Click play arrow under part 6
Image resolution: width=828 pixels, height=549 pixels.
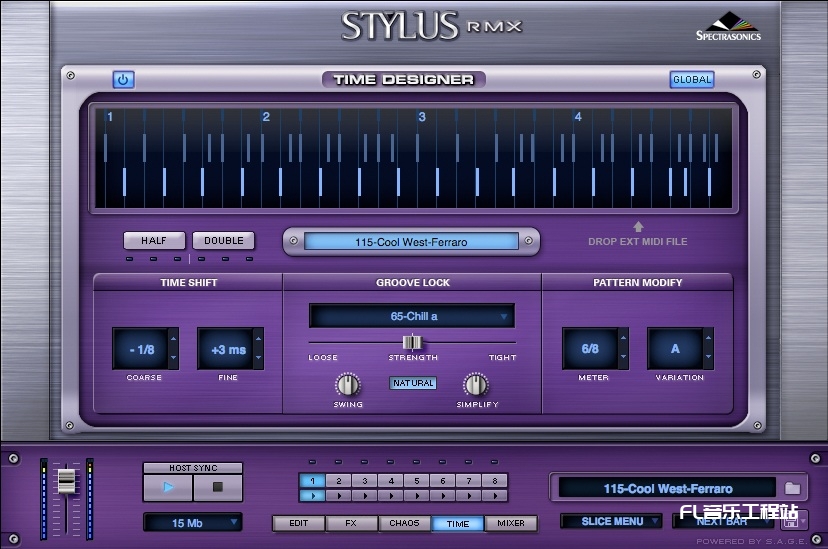pos(443,496)
